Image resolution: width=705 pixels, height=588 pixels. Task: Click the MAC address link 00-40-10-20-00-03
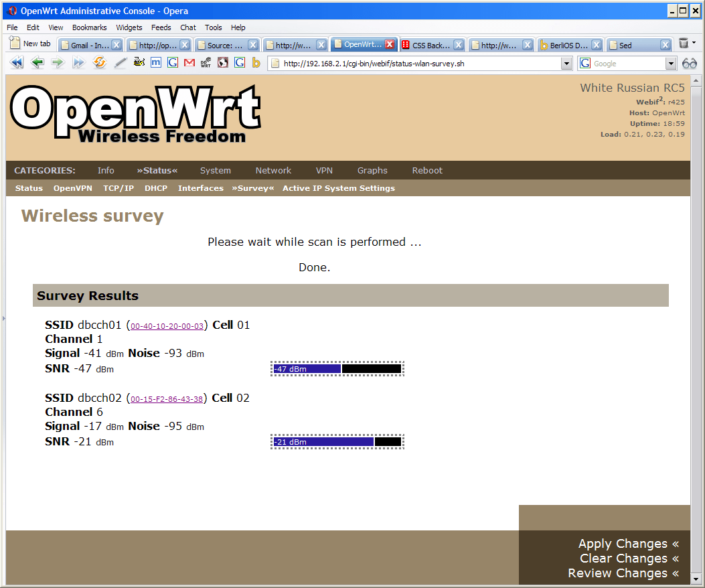168,325
